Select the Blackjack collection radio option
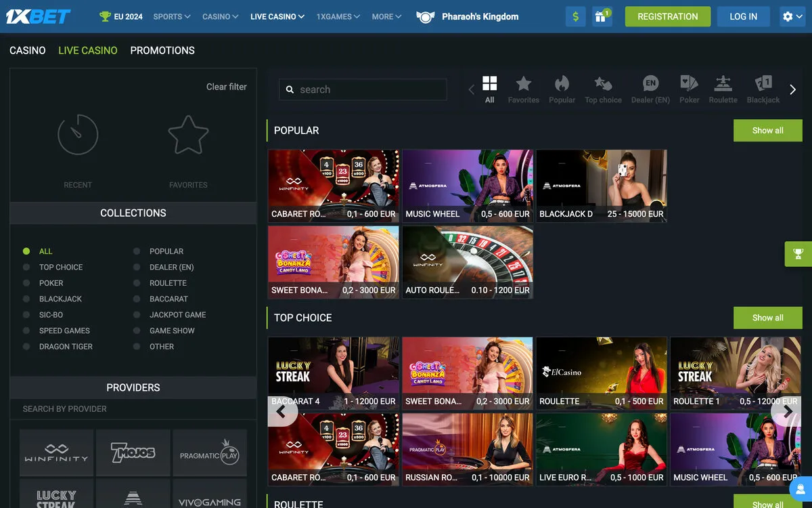 coord(26,299)
